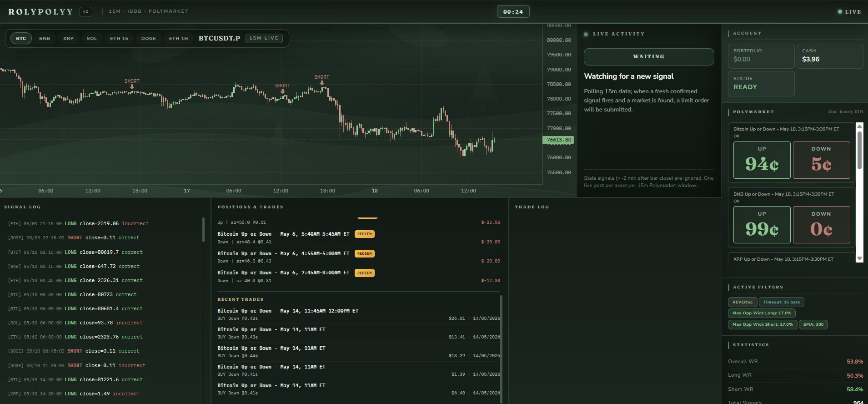Screen dimensions: 868x404
Task: Pick Bitcoin UP 94¢ outcome
Action: click(762, 160)
